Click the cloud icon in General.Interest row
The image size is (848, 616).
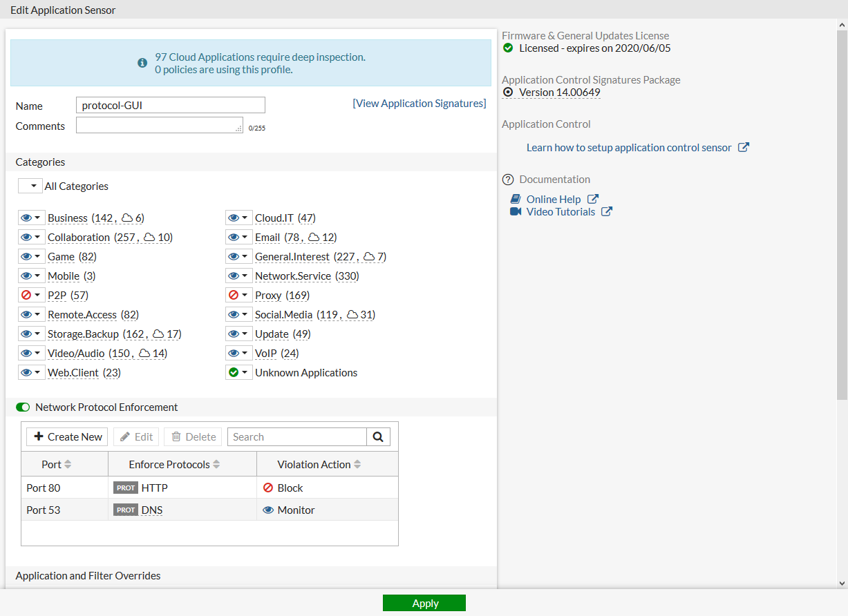369,257
